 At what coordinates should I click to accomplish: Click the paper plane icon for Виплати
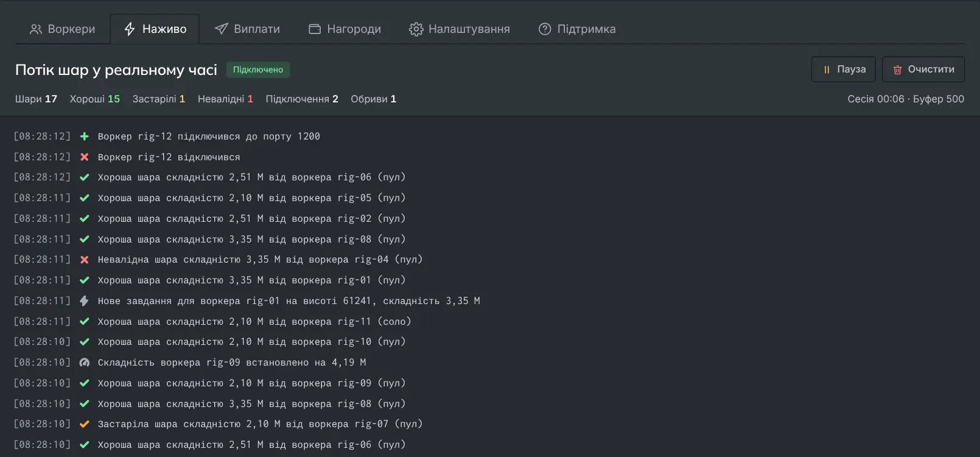(x=222, y=29)
